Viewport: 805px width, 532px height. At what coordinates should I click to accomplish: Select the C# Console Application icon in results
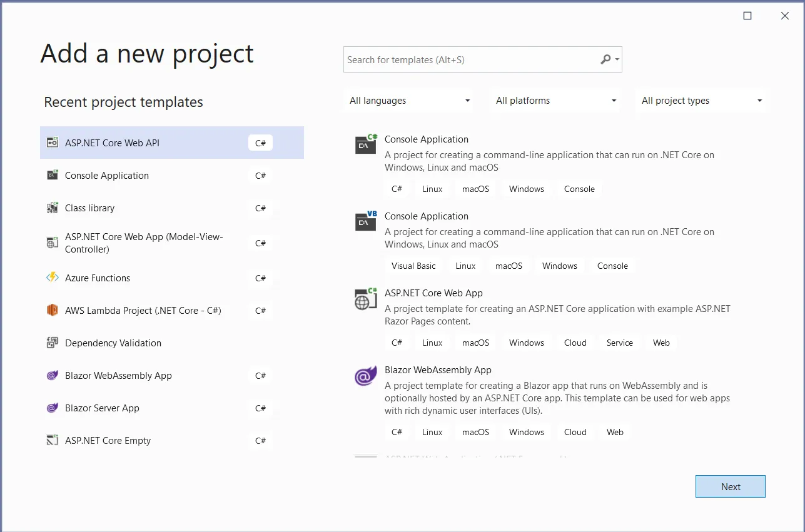(365, 144)
